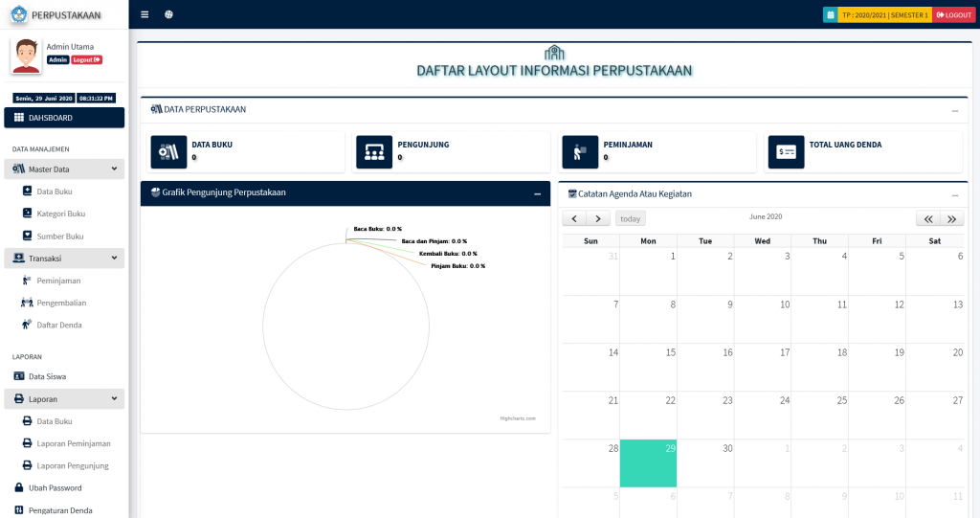Select highlighted day 29 in calendar
Viewport: 980px width, 518px height.
(x=648, y=463)
